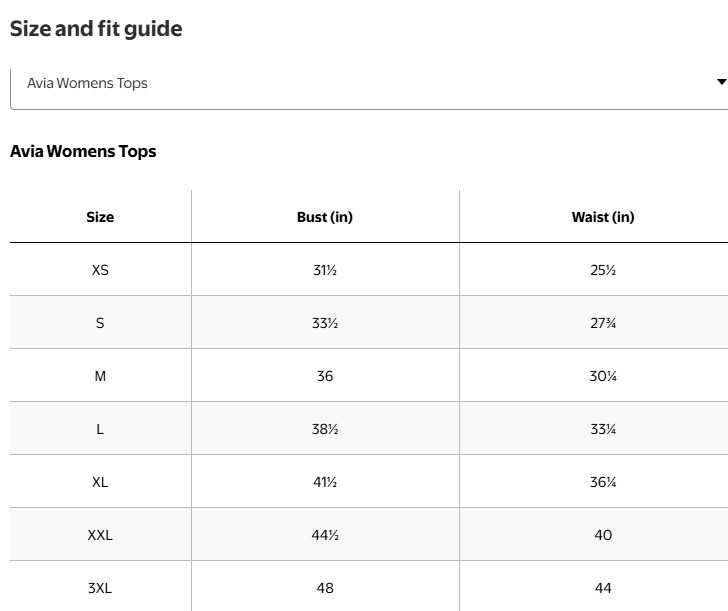728x611 pixels.
Task: Click the Bust (in) column header
Action: click(325, 217)
